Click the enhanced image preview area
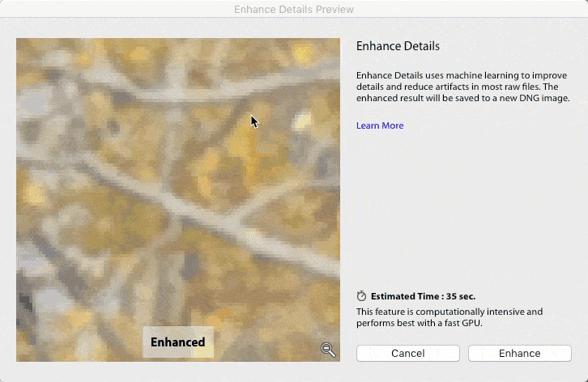588x382 pixels. (x=178, y=200)
